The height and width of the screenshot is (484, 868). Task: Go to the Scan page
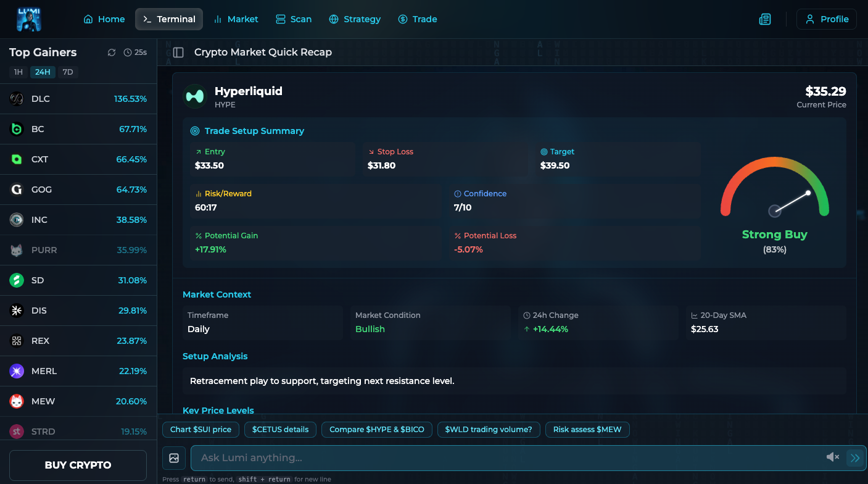(294, 19)
